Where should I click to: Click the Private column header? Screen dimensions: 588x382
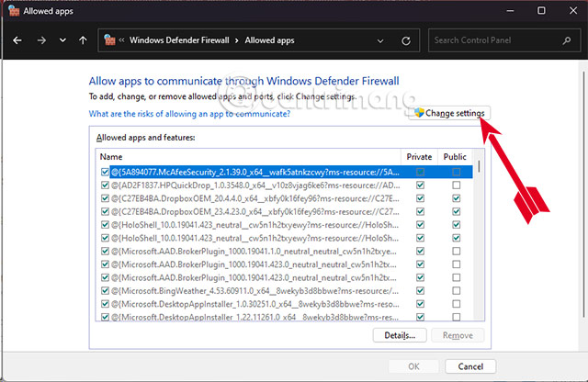(419, 157)
